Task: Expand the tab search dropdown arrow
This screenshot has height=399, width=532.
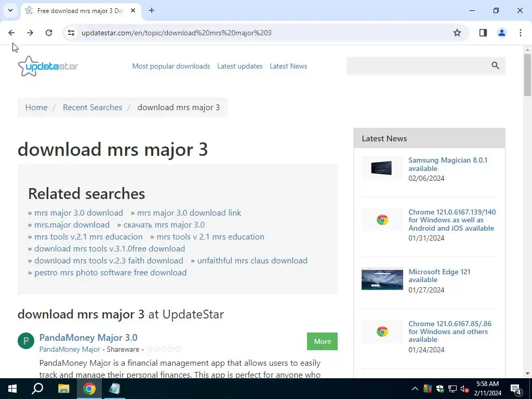Action: (10, 10)
